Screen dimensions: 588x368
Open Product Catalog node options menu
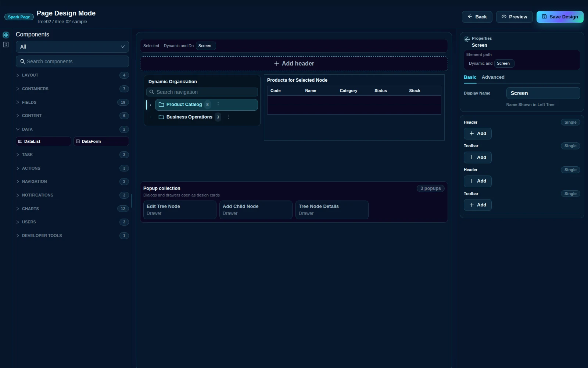[218, 105]
